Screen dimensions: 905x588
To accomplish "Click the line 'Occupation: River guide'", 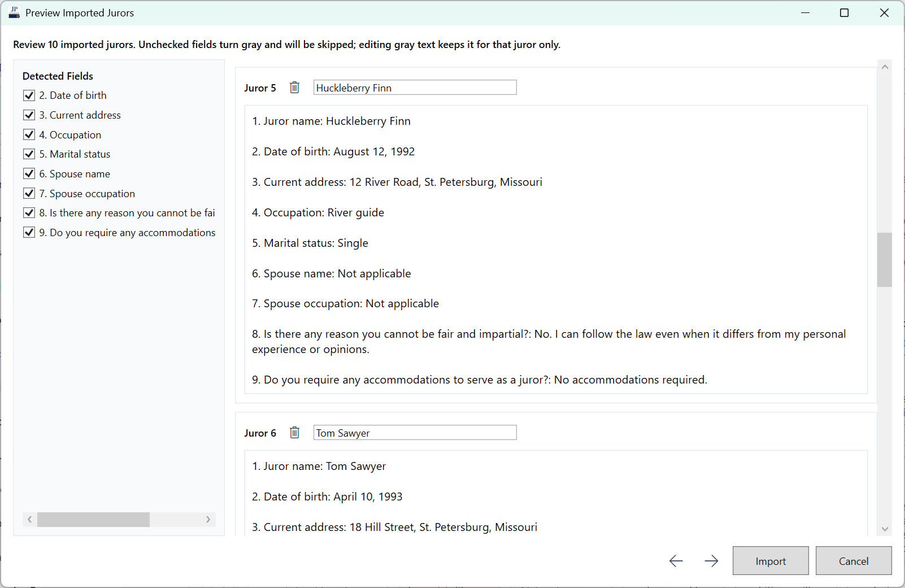I will 318,212.
